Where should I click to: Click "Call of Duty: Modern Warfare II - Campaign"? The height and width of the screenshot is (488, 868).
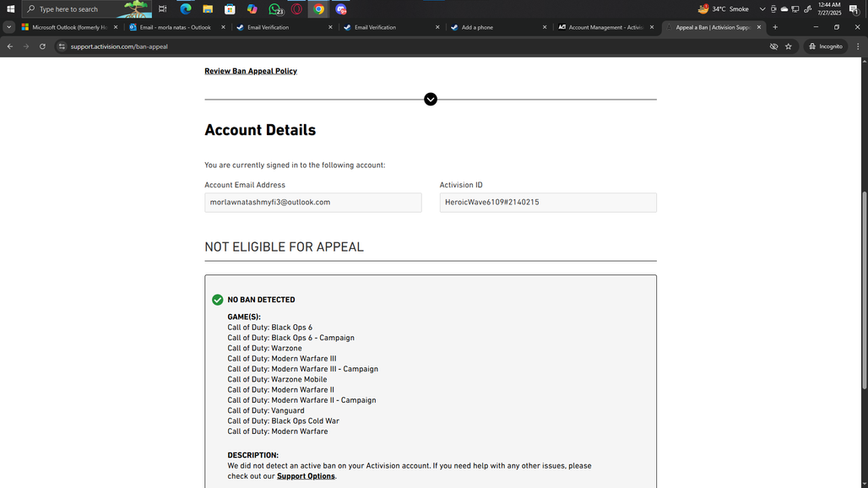[301, 400]
